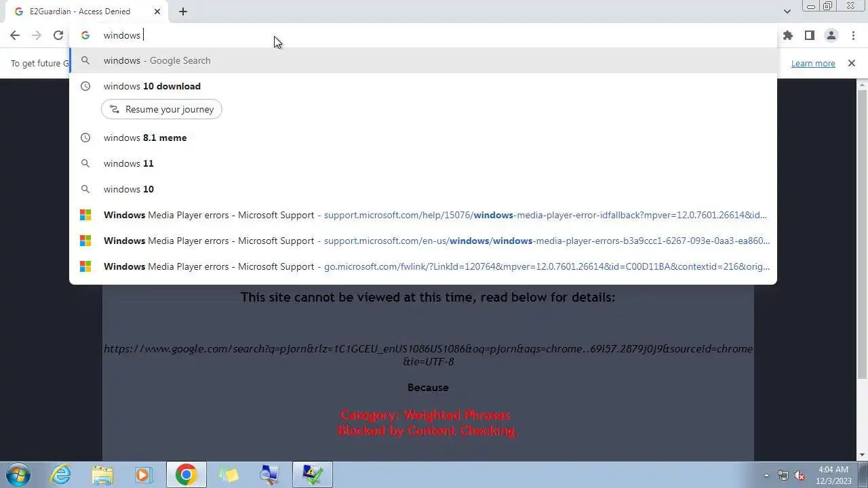868x488 pixels.
Task: Open Chrome's three-dot menu
Action: click(853, 35)
